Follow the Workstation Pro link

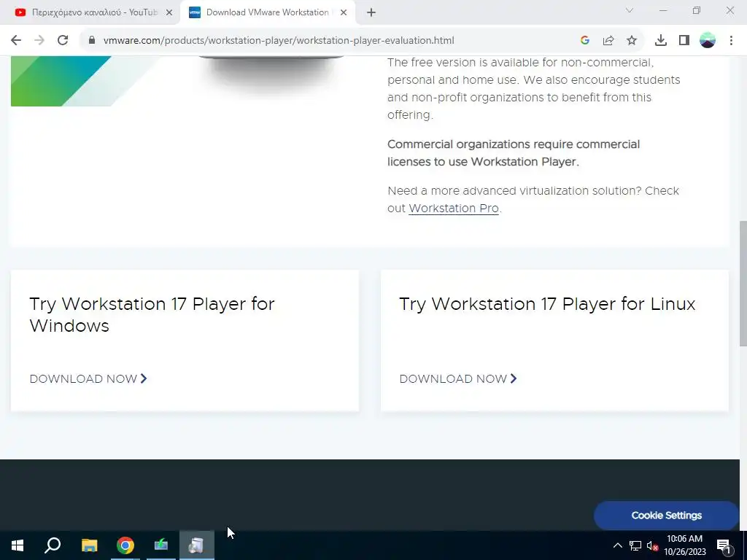454,208
